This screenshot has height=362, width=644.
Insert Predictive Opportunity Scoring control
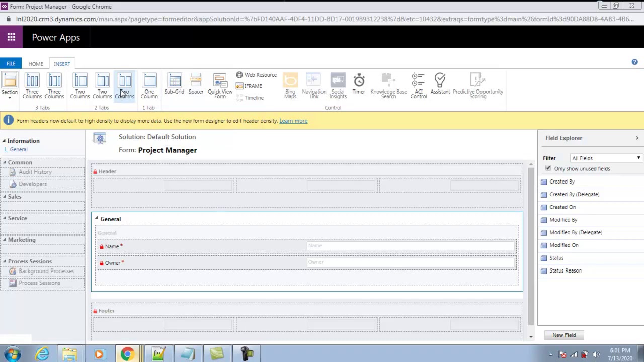[x=478, y=86]
